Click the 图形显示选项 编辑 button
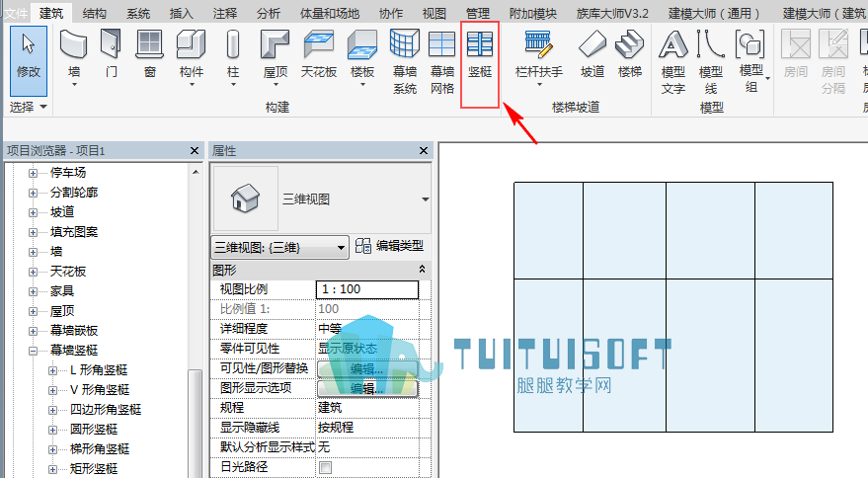The image size is (868, 478). pos(367,388)
